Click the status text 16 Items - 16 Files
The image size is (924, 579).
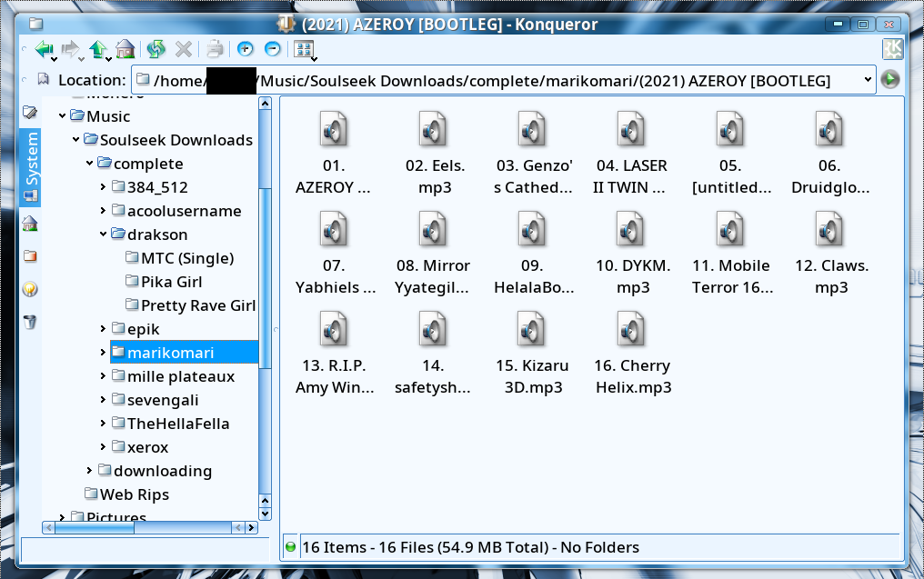[471, 547]
